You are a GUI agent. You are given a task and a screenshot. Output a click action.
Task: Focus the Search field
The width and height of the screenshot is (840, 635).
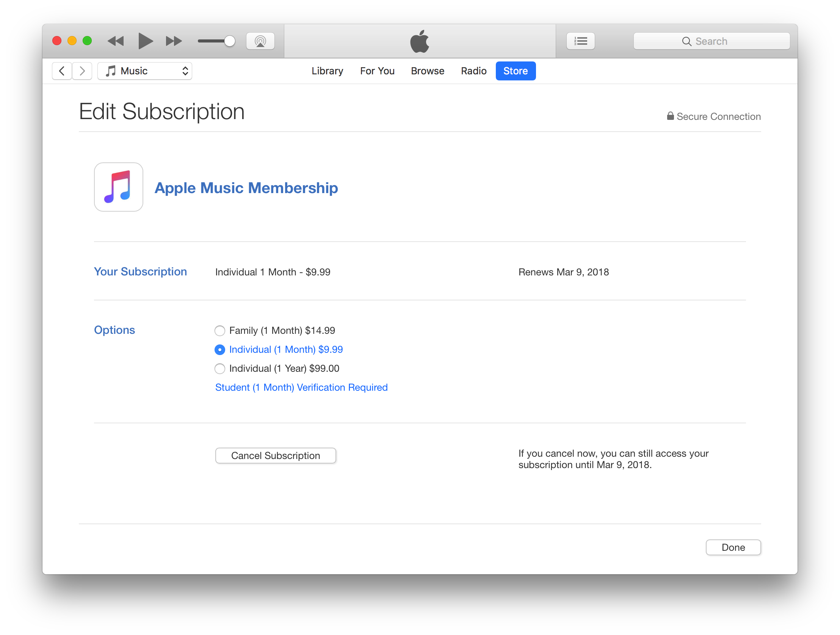pyautogui.click(x=711, y=41)
